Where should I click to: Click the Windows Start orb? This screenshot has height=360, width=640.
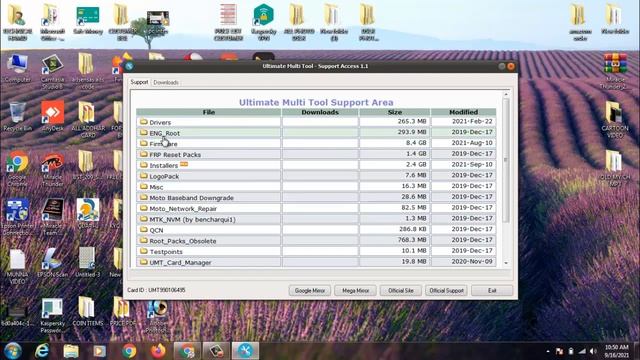point(13,351)
